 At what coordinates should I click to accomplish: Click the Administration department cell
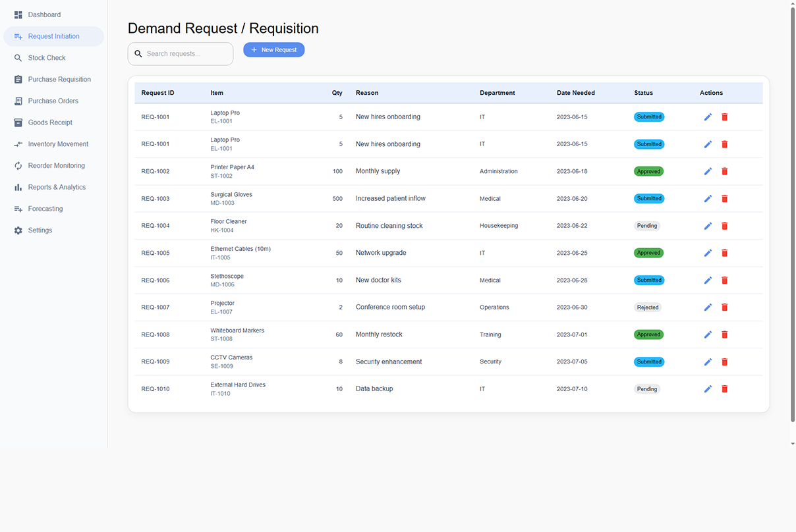(x=499, y=171)
